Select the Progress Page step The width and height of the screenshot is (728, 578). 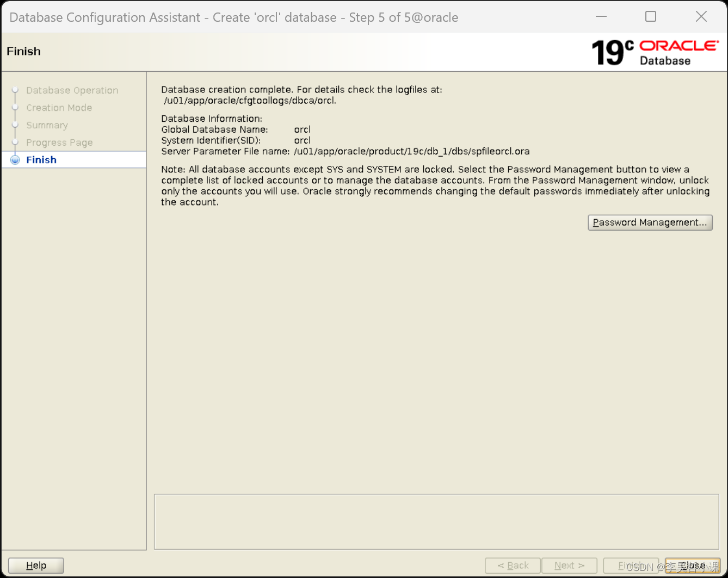[59, 142]
